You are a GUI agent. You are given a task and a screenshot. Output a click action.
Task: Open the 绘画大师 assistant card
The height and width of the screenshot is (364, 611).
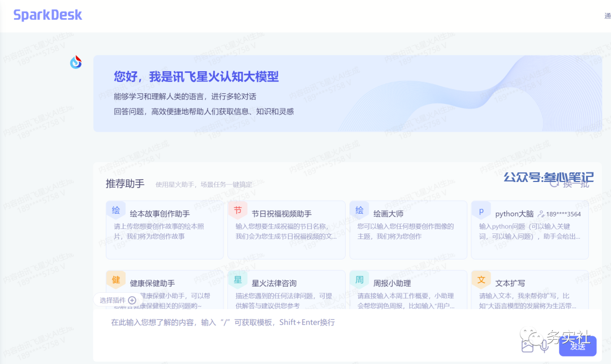click(408, 229)
